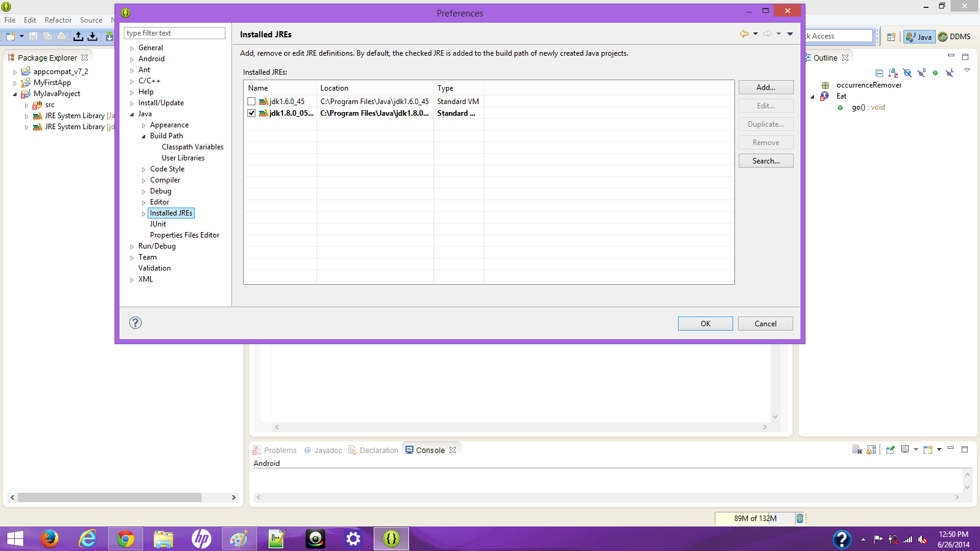Sort alphabetically in Outline view
This screenshot has height=551, width=980.
coord(893,73)
